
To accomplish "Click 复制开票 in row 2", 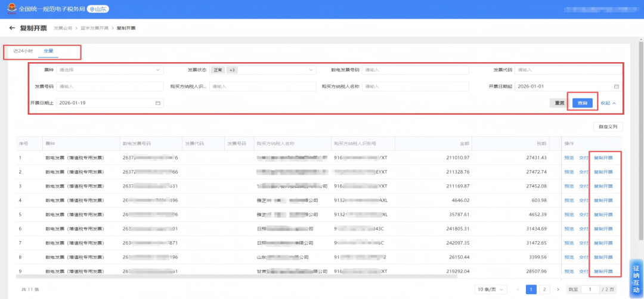I will point(603,172).
